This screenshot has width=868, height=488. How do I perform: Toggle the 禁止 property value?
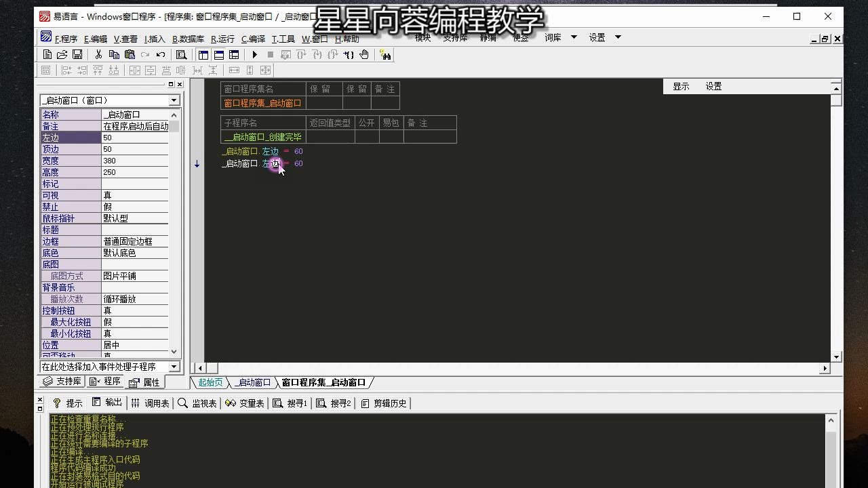tap(135, 207)
